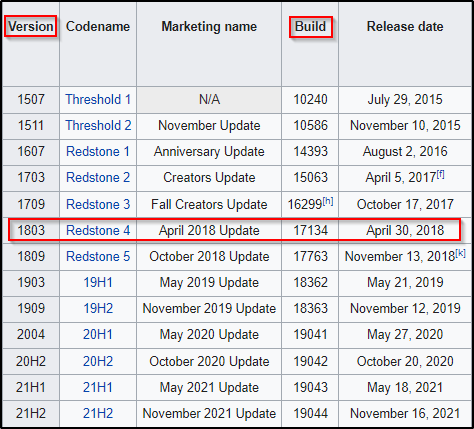Select the 21H2 codename link
Image resolution: width=474 pixels, height=429 pixels.
tap(98, 413)
